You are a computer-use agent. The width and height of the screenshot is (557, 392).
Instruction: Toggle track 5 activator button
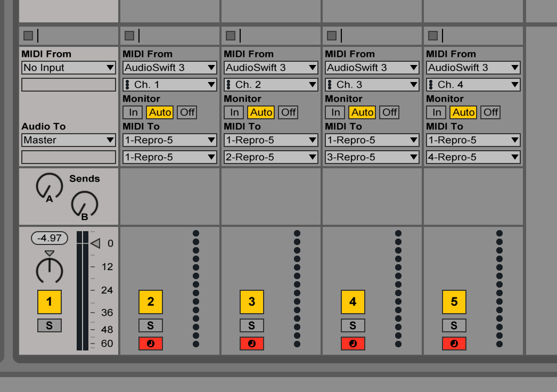point(454,302)
